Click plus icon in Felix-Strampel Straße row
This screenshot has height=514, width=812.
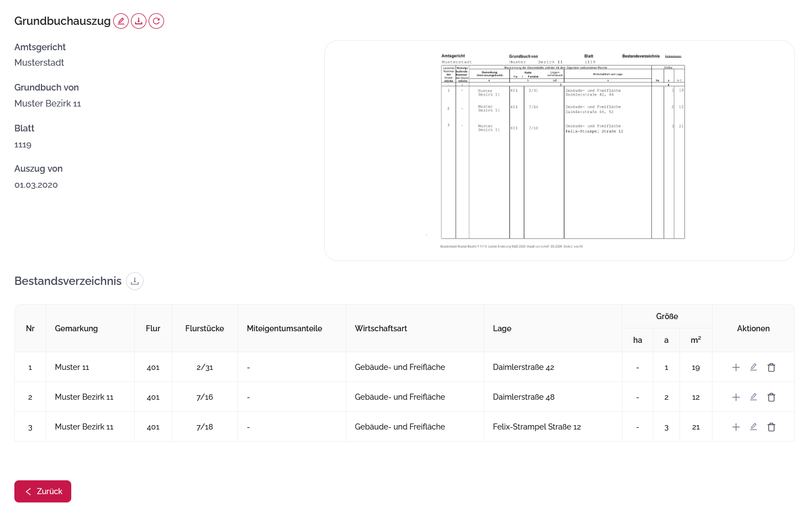pyautogui.click(x=736, y=427)
